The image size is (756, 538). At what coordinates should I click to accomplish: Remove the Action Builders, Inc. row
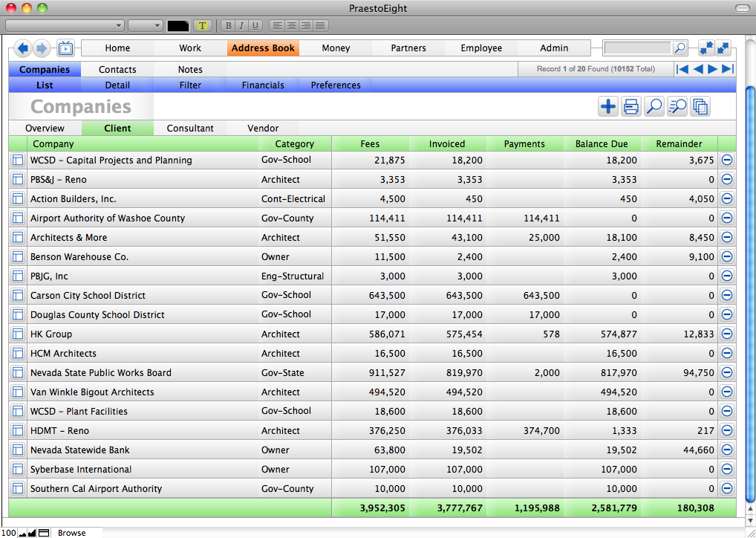(726, 198)
